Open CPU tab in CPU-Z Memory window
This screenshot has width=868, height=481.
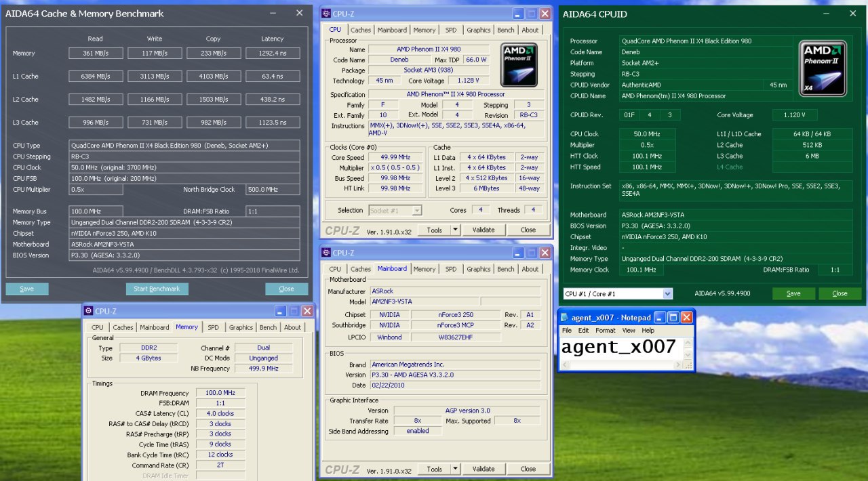pos(98,327)
